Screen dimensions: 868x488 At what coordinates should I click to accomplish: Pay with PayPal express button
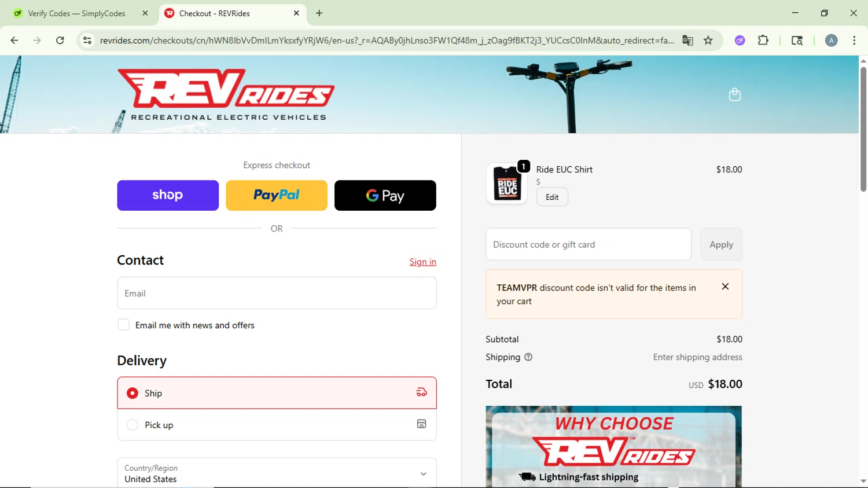click(277, 195)
